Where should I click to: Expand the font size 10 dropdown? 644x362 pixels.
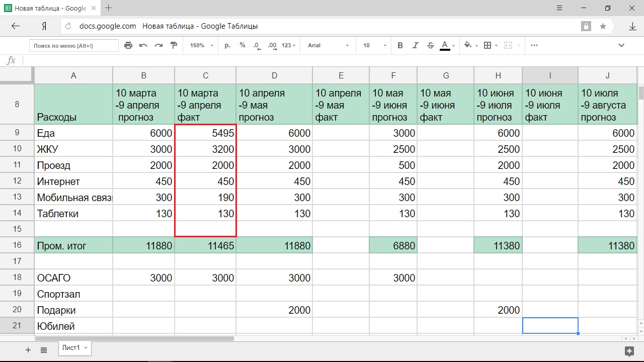[374, 45]
